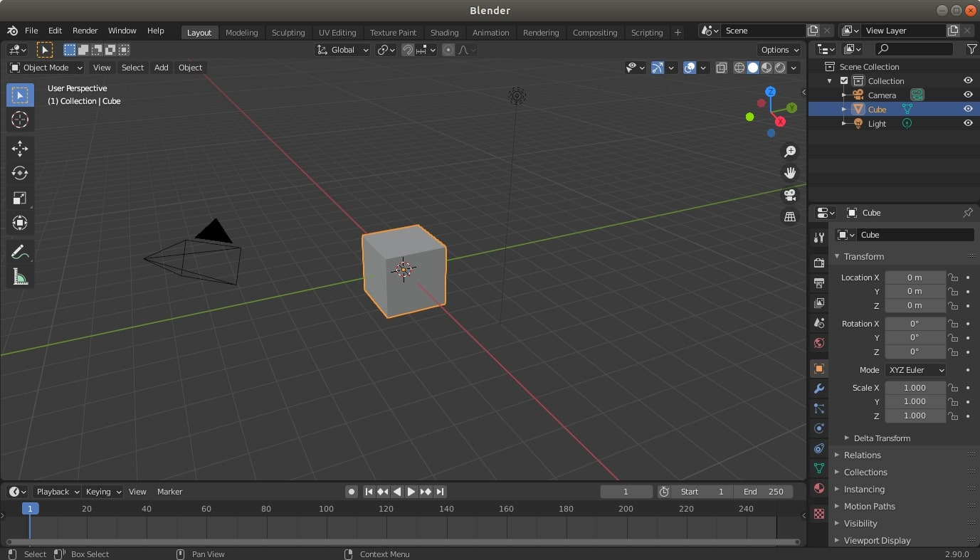Toggle visibility of the Light object
980x560 pixels.
tap(968, 123)
